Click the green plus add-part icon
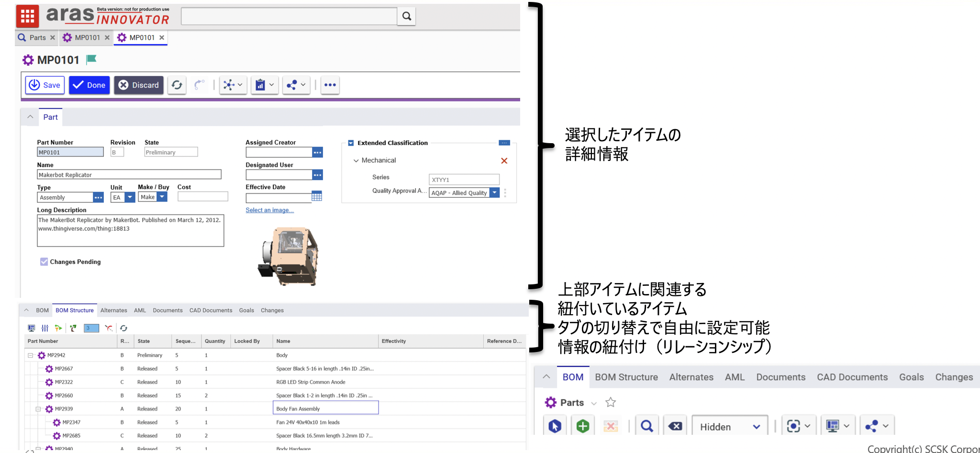980x453 pixels. [582, 426]
